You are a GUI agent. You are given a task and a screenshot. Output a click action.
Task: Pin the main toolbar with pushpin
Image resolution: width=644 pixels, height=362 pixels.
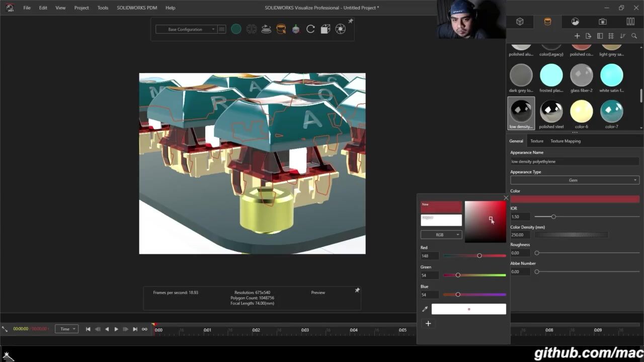[x=351, y=21]
